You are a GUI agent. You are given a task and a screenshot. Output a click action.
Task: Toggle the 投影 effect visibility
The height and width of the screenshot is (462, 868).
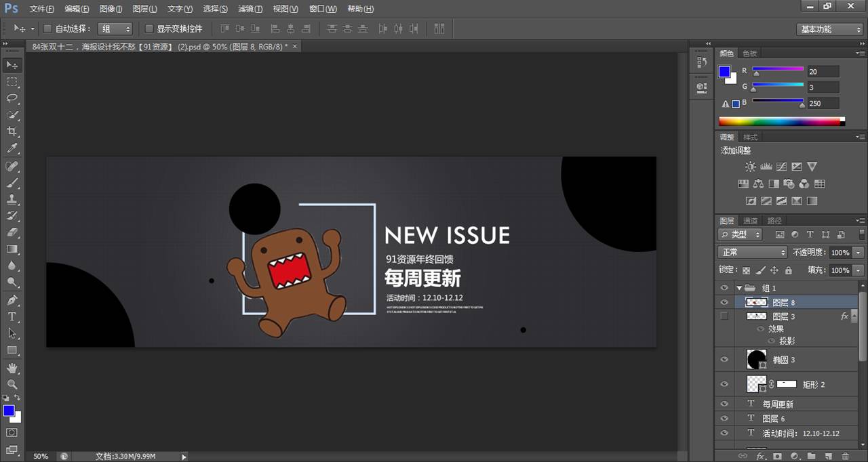click(x=772, y=341)
